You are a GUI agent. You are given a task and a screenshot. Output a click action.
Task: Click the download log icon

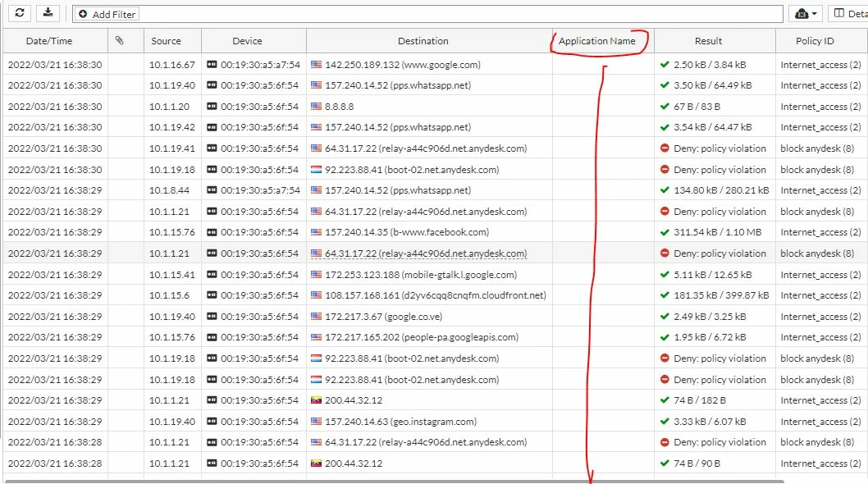(x=48, y=13)
